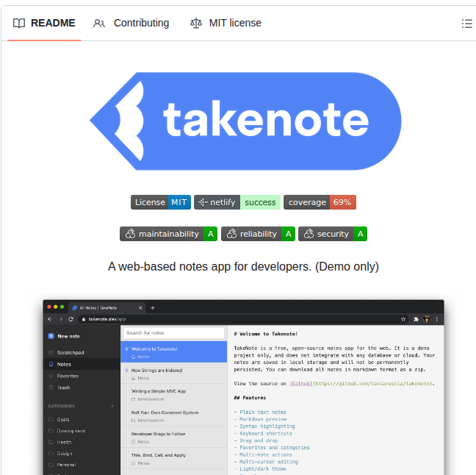Click the netlify success badge

coord(237,202)
